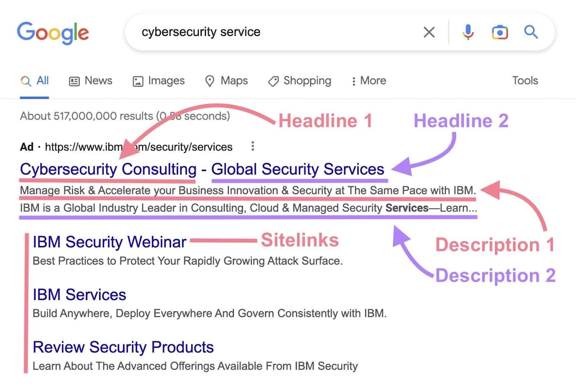
Task: Click the Google logo
Action: [x=53, y=32]
